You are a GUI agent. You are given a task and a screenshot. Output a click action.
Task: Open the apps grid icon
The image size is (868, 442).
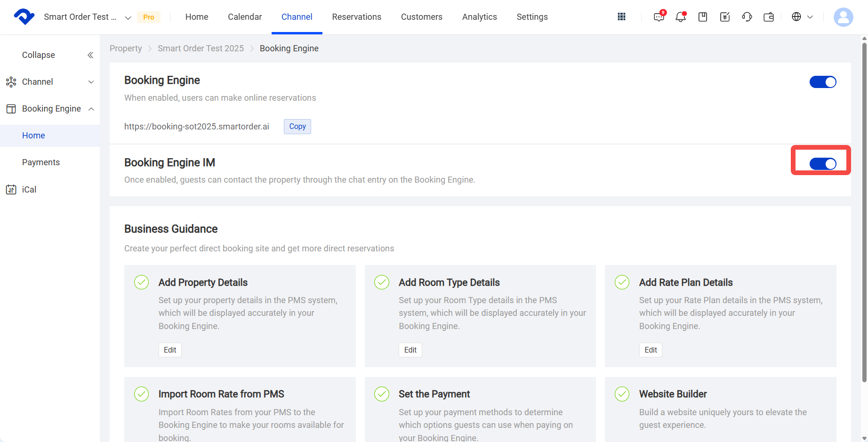(621, 17)
